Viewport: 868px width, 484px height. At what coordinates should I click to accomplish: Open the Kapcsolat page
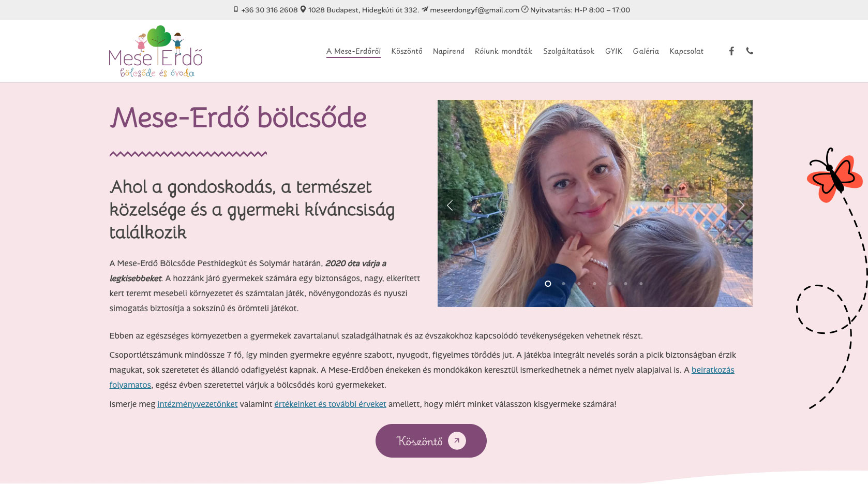(x=686, y=51)
